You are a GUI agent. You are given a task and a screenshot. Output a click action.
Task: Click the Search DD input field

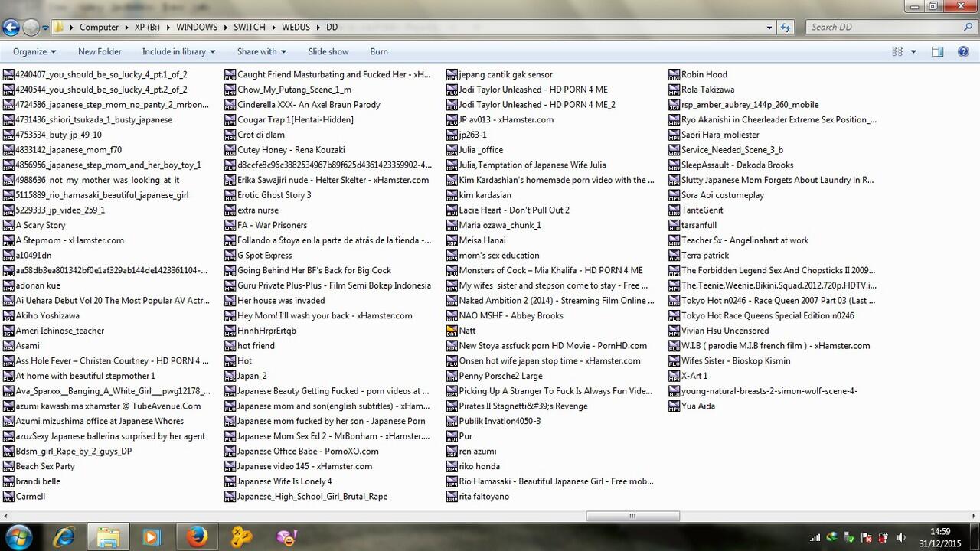[x=884, y=27]
